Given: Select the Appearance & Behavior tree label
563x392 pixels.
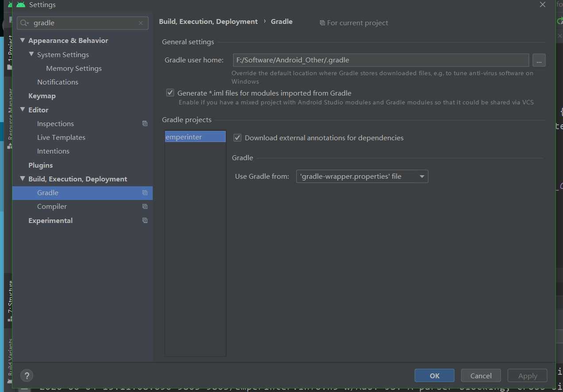Looking at the screenshot, I should pos(68,40).
